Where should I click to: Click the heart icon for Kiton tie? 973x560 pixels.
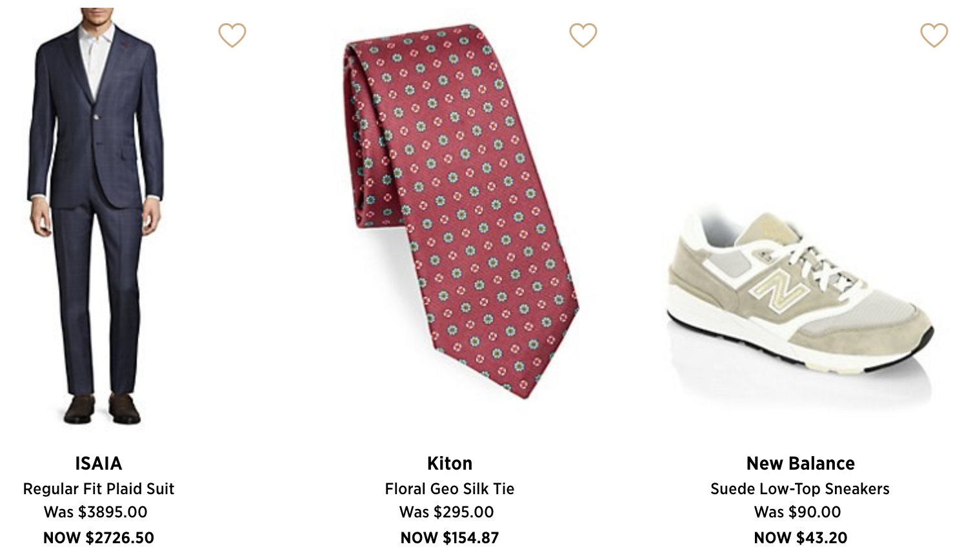[x=583, y=35]
